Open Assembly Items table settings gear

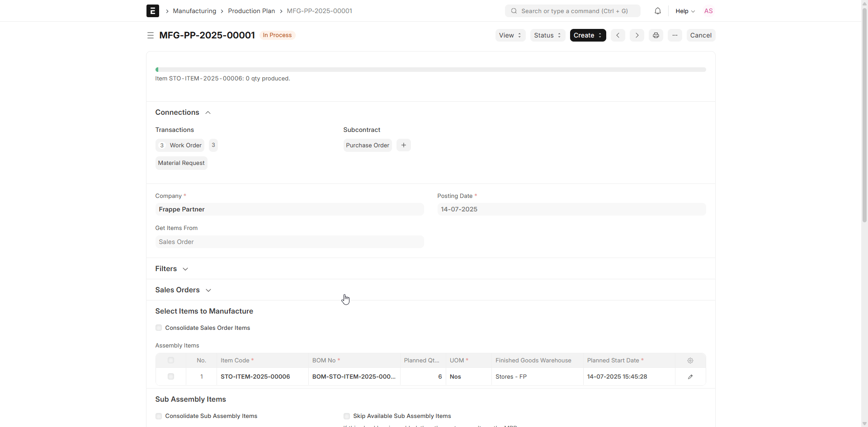[690, 361]
